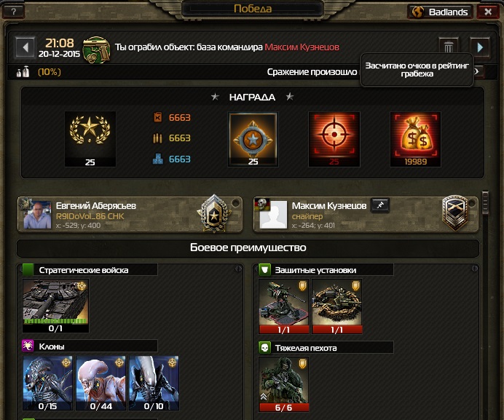The image size is (504, 420).
Task: Expand the arrow after Сражение произошло
Action: 477,71
